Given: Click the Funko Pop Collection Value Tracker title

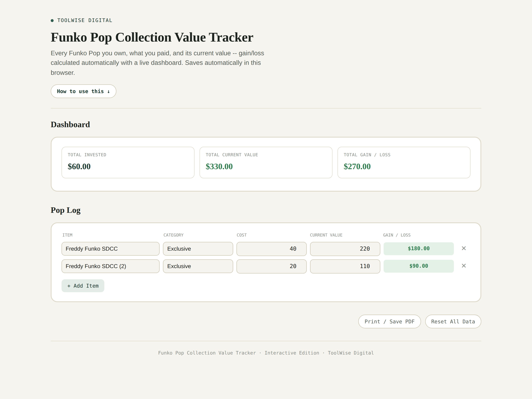Looking at the screenshot, I should point(152,37).
